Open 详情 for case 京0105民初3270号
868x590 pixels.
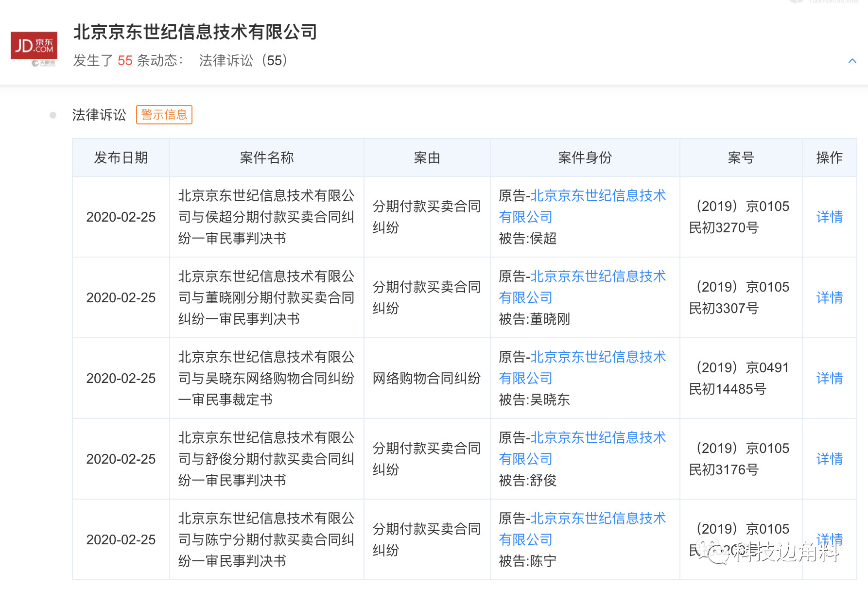click(829, 217)
